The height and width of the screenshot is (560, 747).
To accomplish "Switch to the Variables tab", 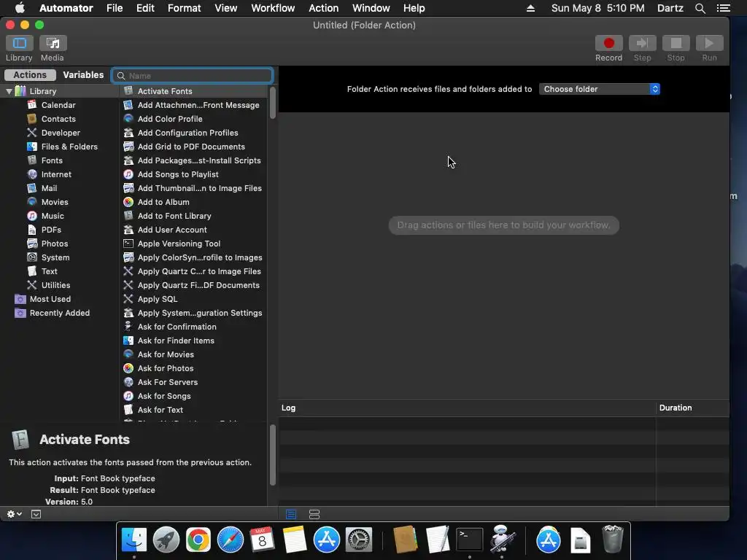I will pyautogui.click(x=83, y=75).
